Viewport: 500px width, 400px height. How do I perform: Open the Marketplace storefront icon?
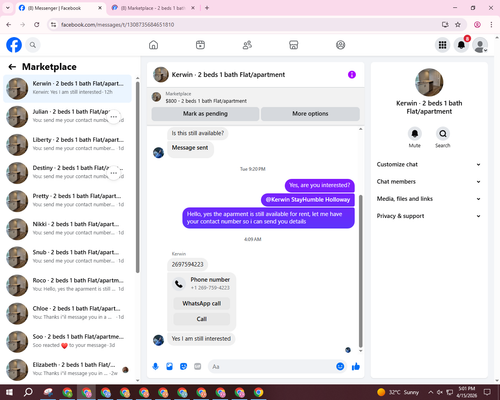(x=294, y=45)
